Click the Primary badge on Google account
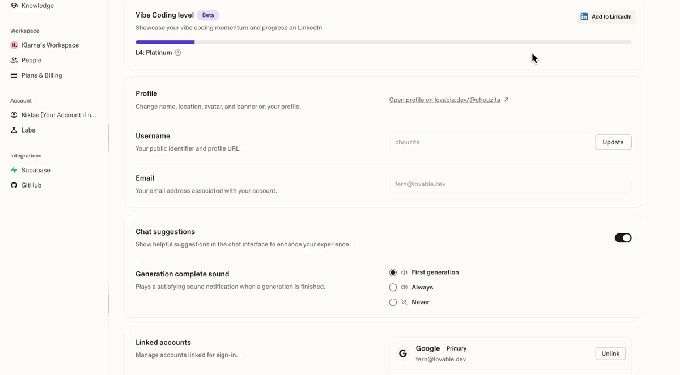 click(456, 349)
